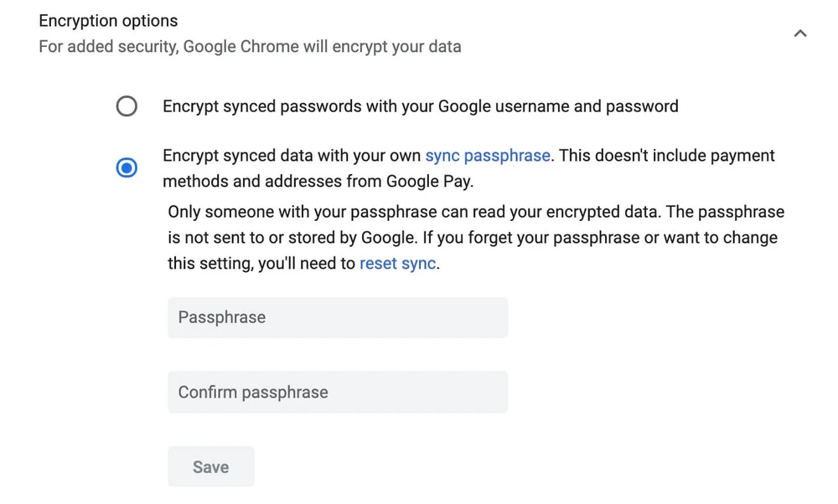Click the "Encrypt synced data with your own" label

[292, 156]
